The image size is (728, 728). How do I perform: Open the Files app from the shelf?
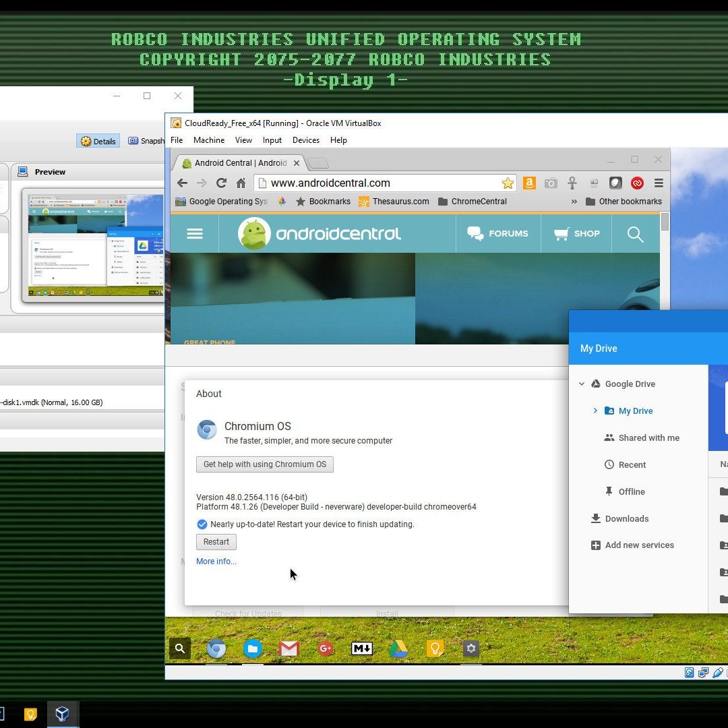[253, 648]
